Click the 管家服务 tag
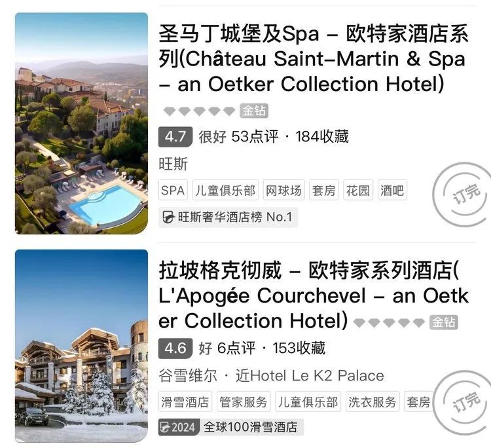 pyautogui.click(x=244, y=401)
